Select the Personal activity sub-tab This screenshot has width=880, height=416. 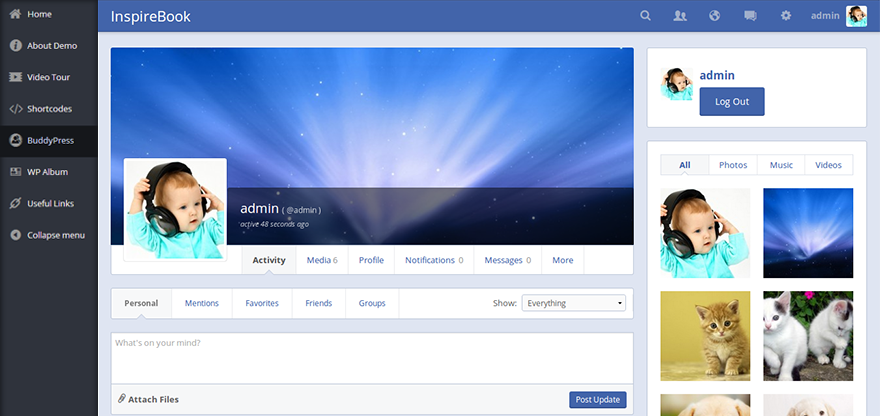(141, 303)
